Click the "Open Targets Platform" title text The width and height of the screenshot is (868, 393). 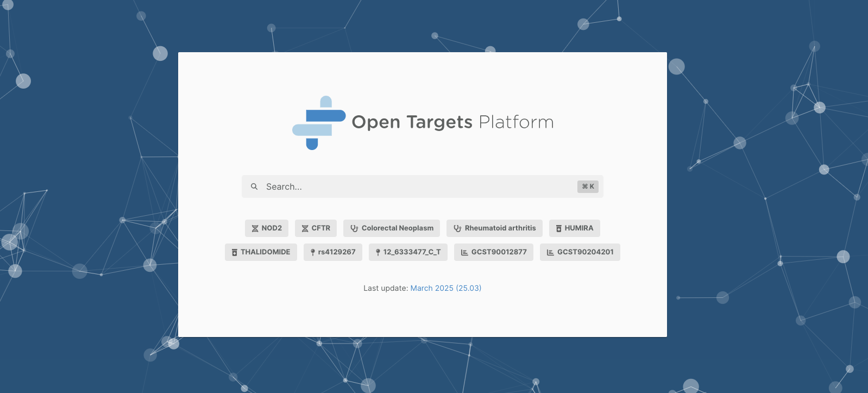452,122
